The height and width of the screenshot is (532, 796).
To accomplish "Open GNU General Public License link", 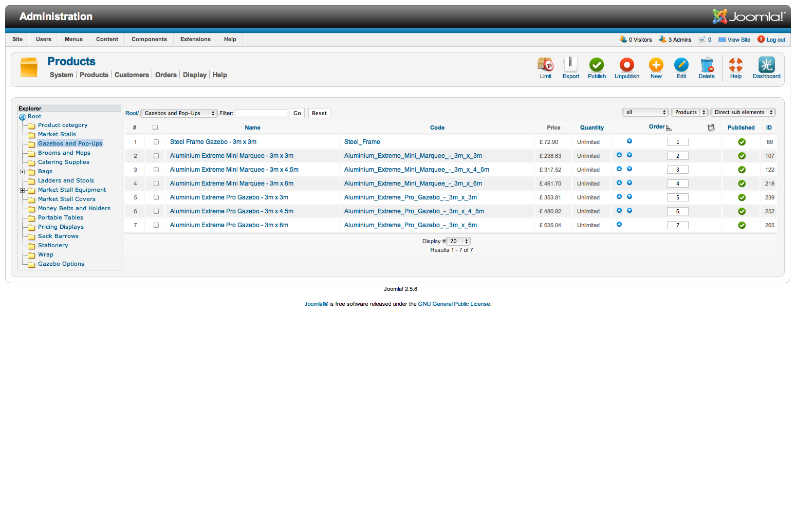I will tap(454, 304).
